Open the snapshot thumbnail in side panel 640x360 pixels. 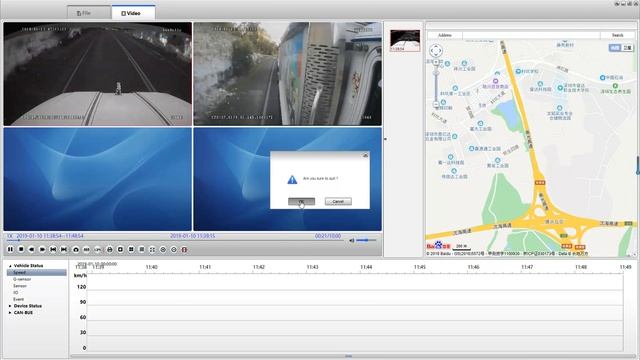coord(404,40)
